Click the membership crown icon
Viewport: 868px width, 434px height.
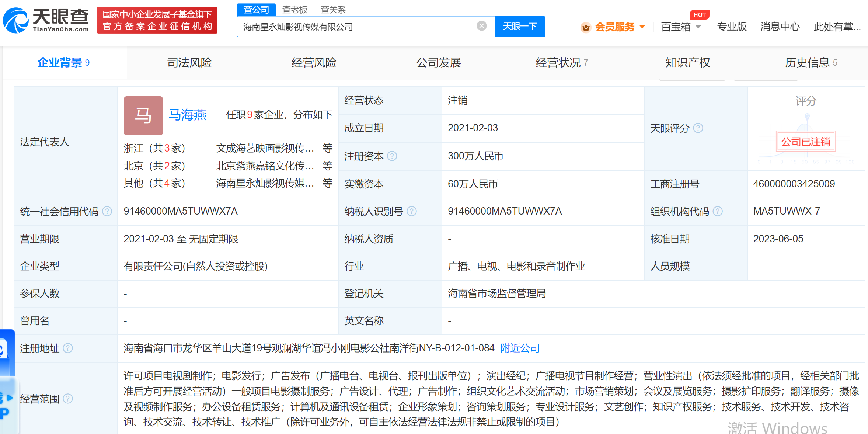click(586, 27)
